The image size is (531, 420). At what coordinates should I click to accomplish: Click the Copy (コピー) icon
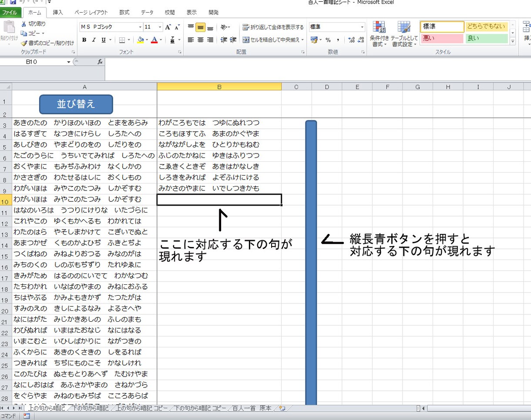click(24, 33)
